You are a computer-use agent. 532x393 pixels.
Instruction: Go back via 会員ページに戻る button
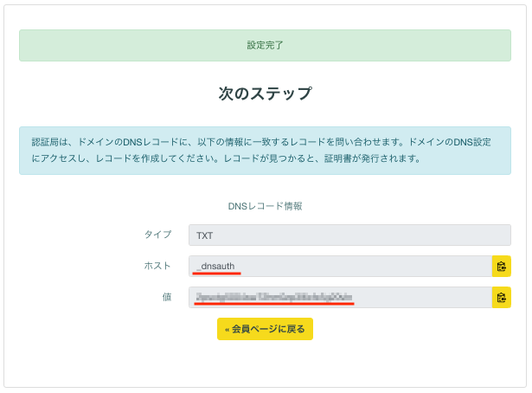tap(265, 329)
